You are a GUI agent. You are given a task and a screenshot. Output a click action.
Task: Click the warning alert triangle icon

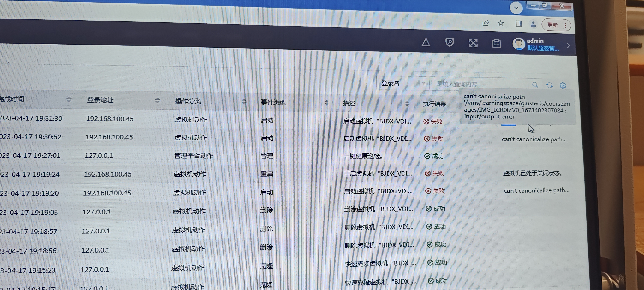coord(426,43)
